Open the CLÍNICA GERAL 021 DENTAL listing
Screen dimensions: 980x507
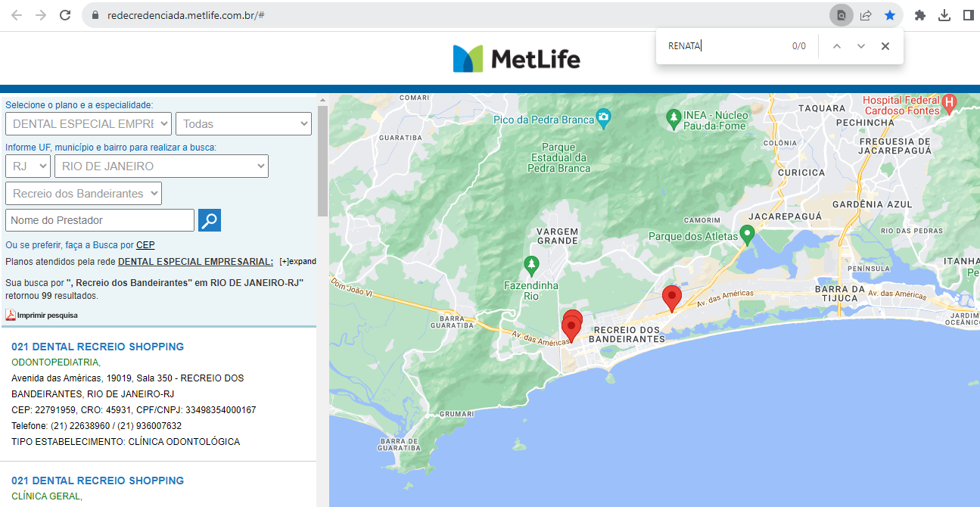pos(98,481)
